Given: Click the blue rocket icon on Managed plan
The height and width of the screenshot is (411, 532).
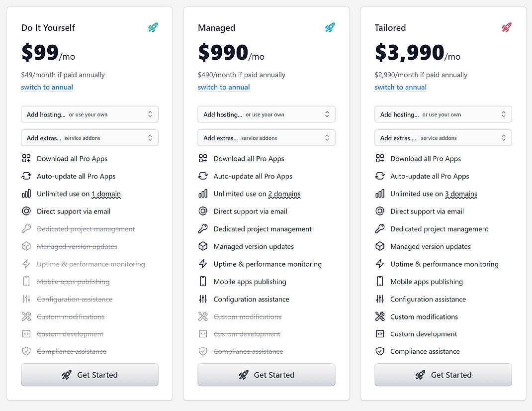Looking at the screenshot, I should tap(330, 28).
